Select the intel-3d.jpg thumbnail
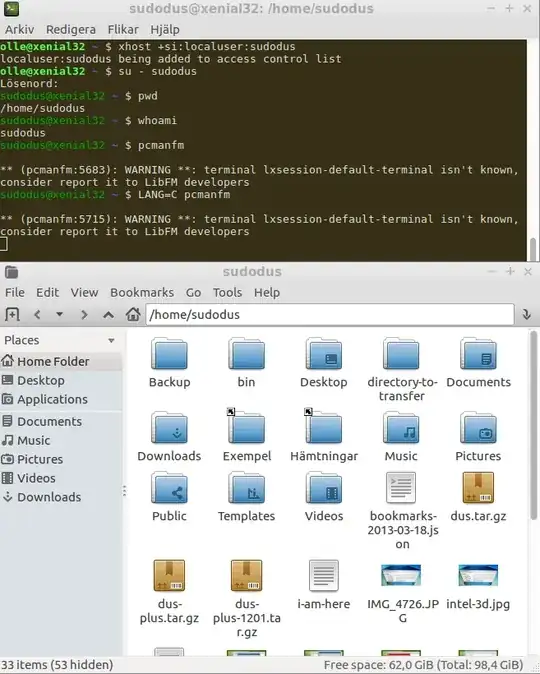 tap(478, 585)
